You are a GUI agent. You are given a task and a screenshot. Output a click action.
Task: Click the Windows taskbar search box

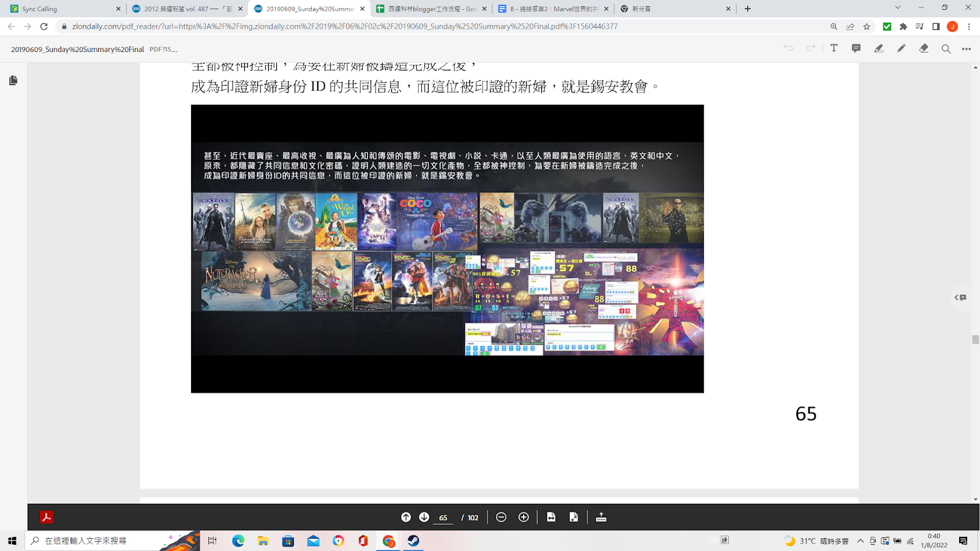tap(112, 541)
